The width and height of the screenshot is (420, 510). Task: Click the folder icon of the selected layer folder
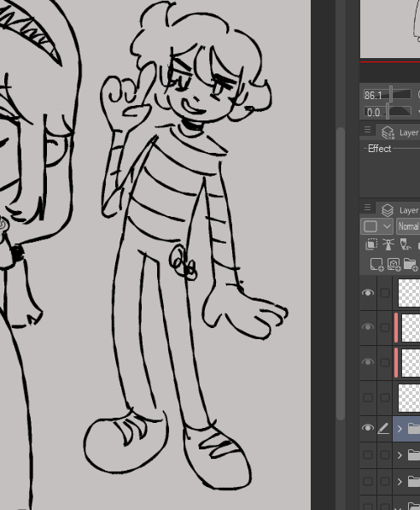[x=413, y=428]
